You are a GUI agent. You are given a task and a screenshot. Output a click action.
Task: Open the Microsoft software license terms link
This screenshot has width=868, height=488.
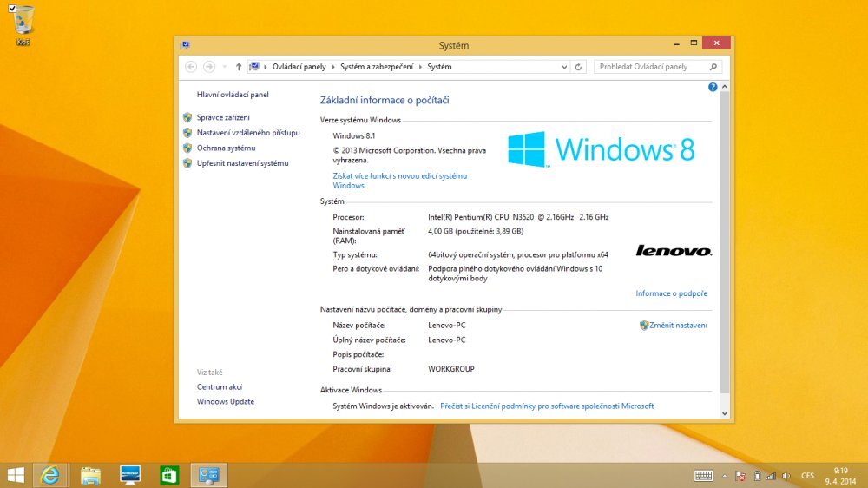pos(547,406)
